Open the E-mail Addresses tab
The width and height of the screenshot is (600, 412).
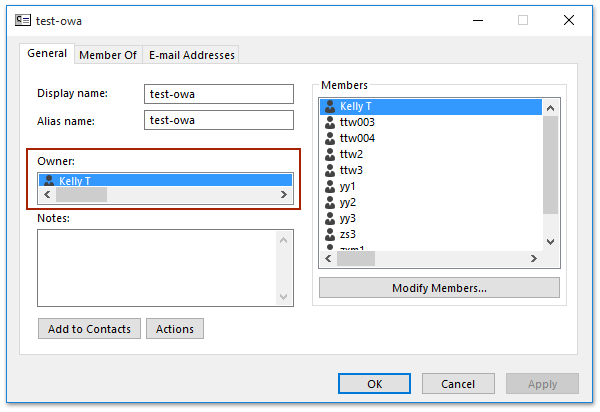pyautogui.click(x=191, y=55)
